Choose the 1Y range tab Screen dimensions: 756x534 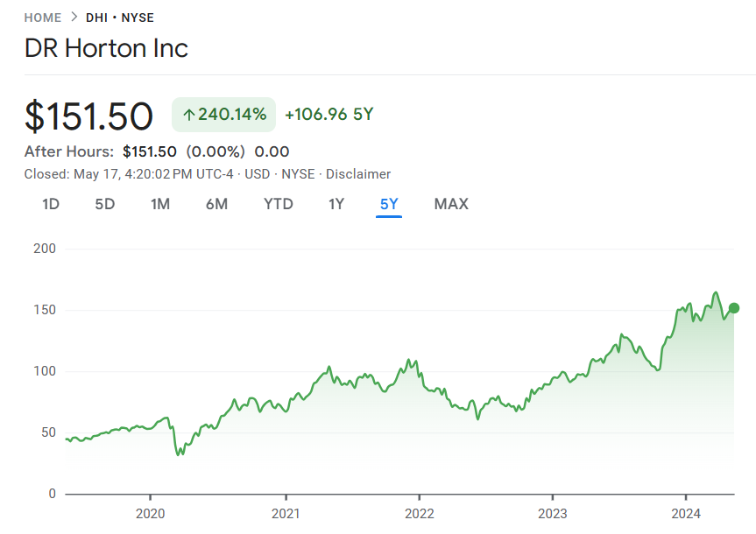coord(336,204)
